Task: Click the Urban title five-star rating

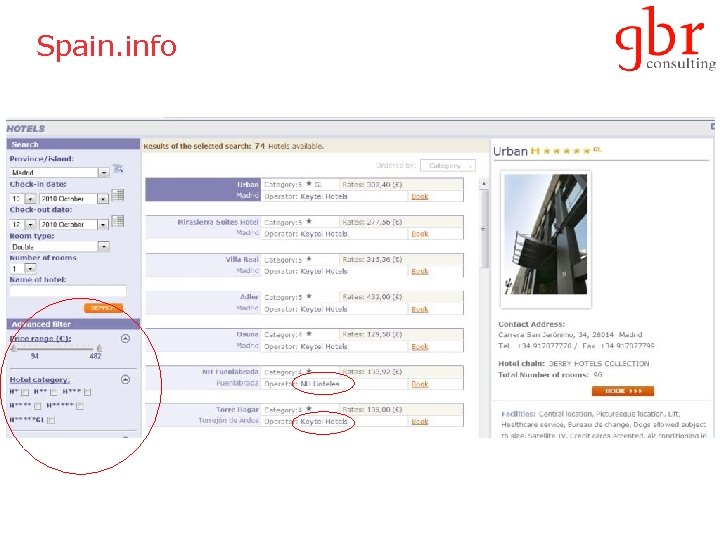Action: pos(566,151)
